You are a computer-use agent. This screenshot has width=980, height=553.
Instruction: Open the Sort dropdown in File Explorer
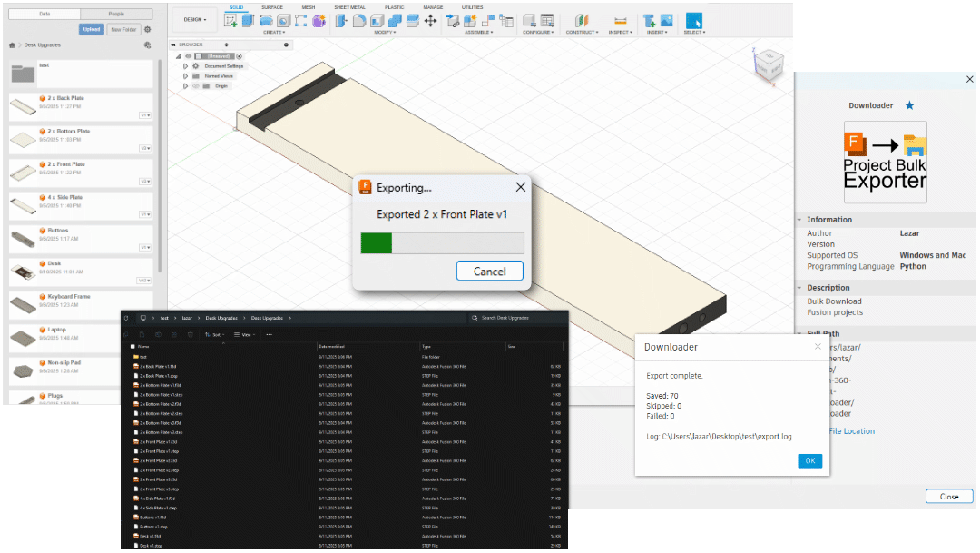click(215, 334)
